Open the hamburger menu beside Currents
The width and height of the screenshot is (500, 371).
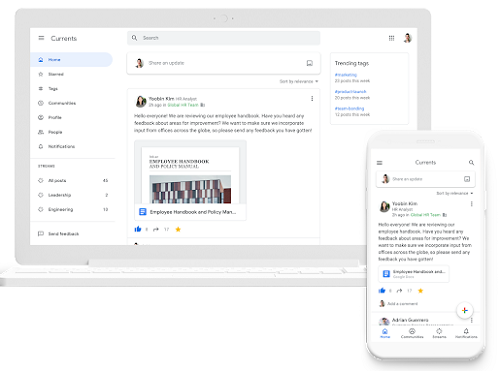tap(41, 38)
